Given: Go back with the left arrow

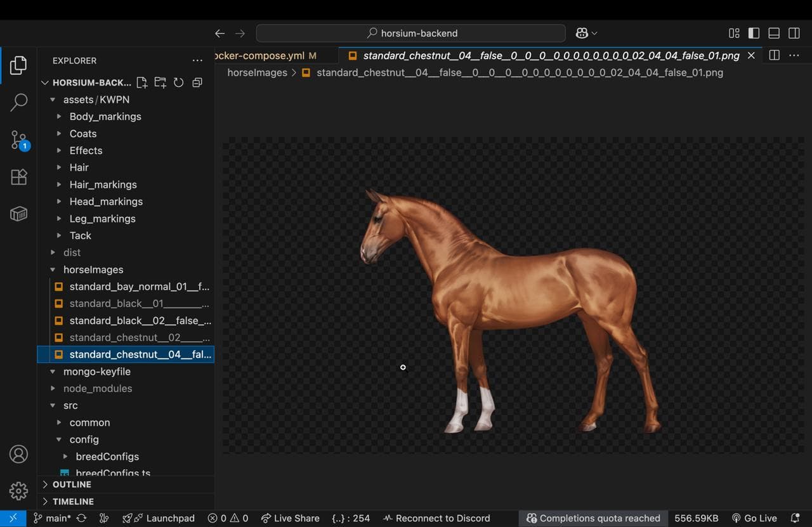Looking at the screenshot, I should (219, 34).
